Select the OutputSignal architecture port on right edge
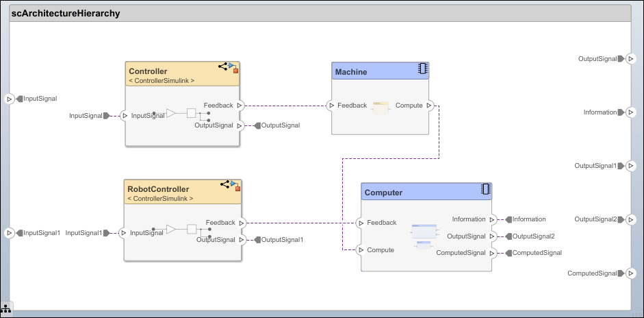 631,59
